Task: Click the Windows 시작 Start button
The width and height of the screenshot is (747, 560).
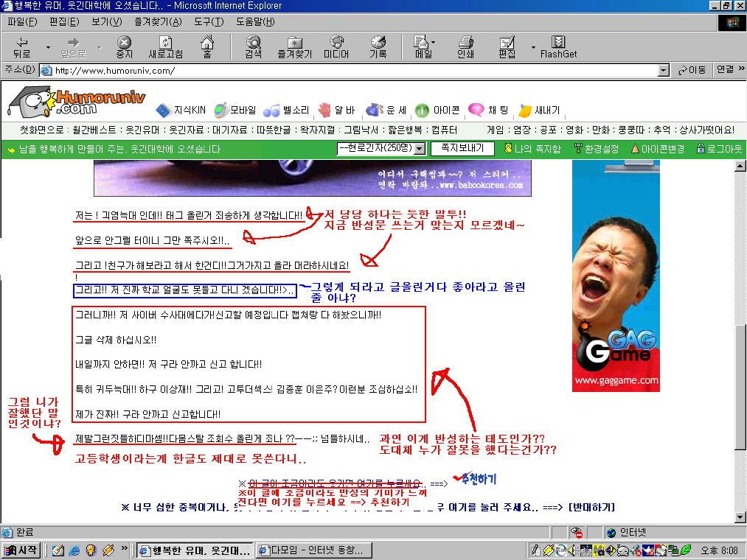Action: pyautogui.click(x=21, y=550)
